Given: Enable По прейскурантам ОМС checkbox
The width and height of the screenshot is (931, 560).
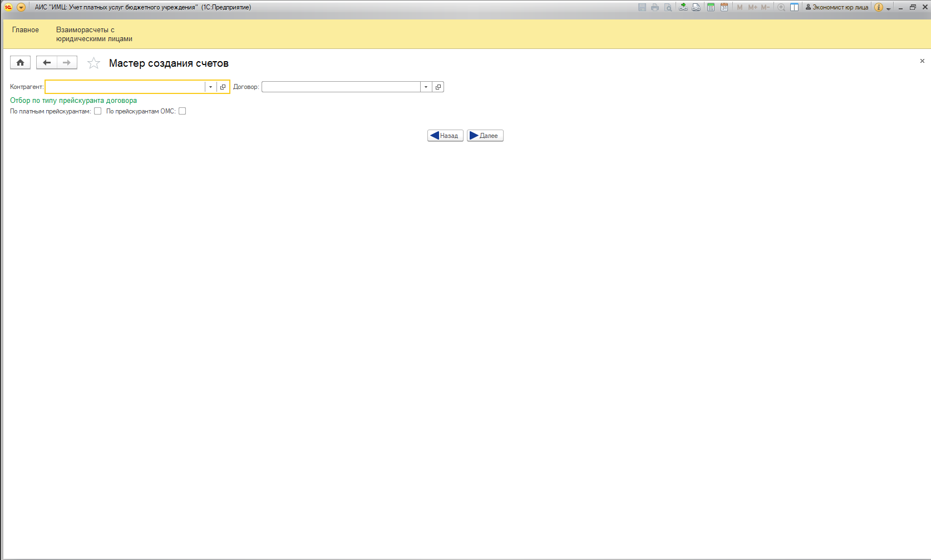Looking at the screenshot, I should coord(182,111).
